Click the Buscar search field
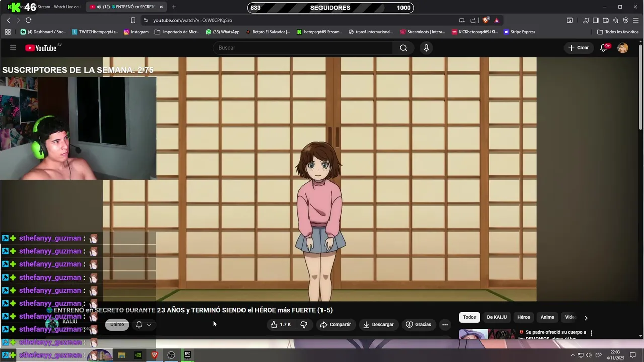This screenshot has width=644, height=362. point(303,48)
